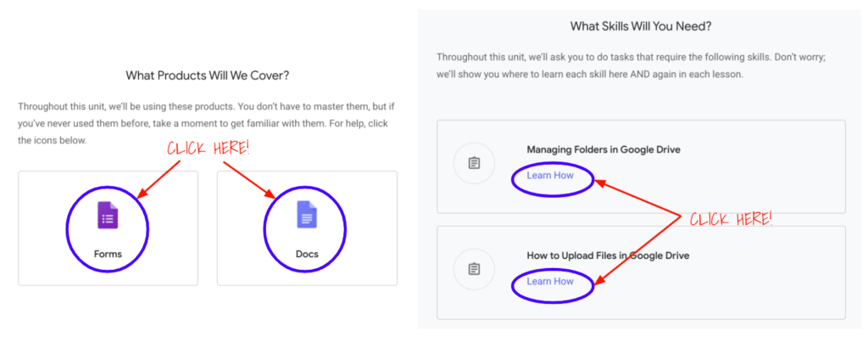Screen dimensions: 868x342
Task: Click the "Docs" text label
Action: pos(307,253)
